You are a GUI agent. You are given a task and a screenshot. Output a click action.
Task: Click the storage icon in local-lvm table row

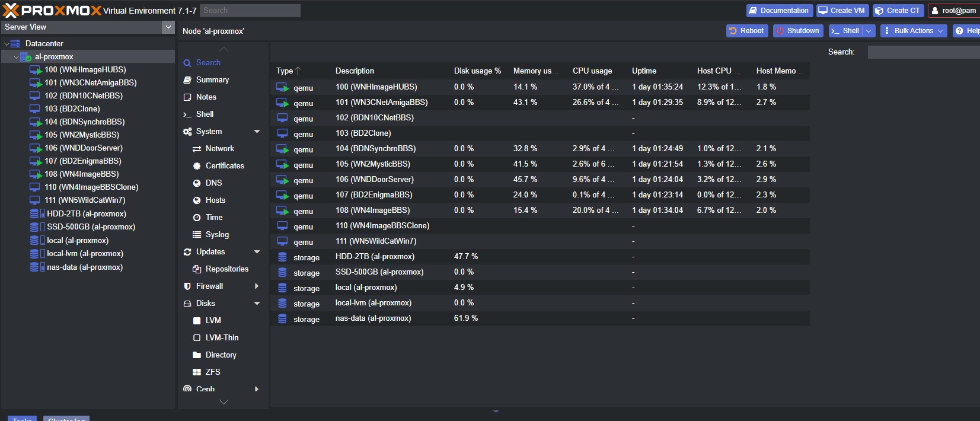pos(282,304)
